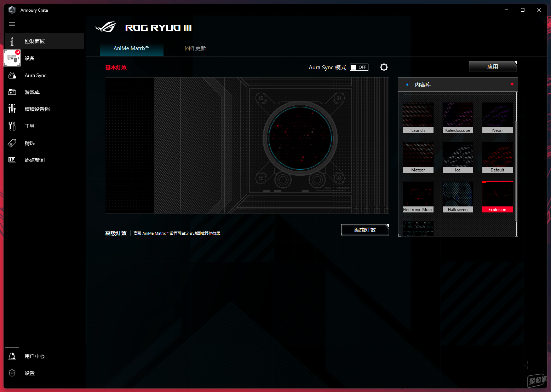Switch to the AniMe Matrix tab
The height and width of the screenshot is (392, 551).
(x=132, y=48)
